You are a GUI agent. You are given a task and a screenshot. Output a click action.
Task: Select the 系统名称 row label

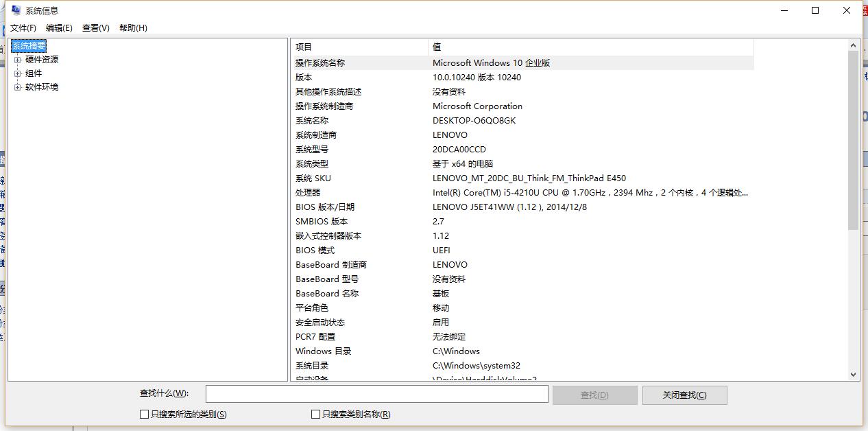312,121
